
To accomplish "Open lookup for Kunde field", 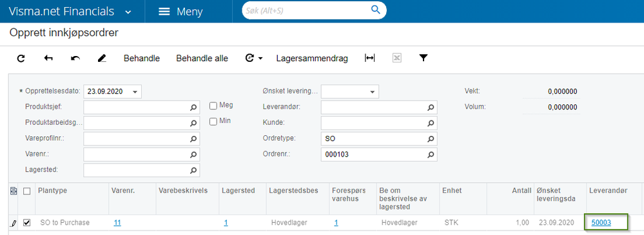I will coord(431,123).
